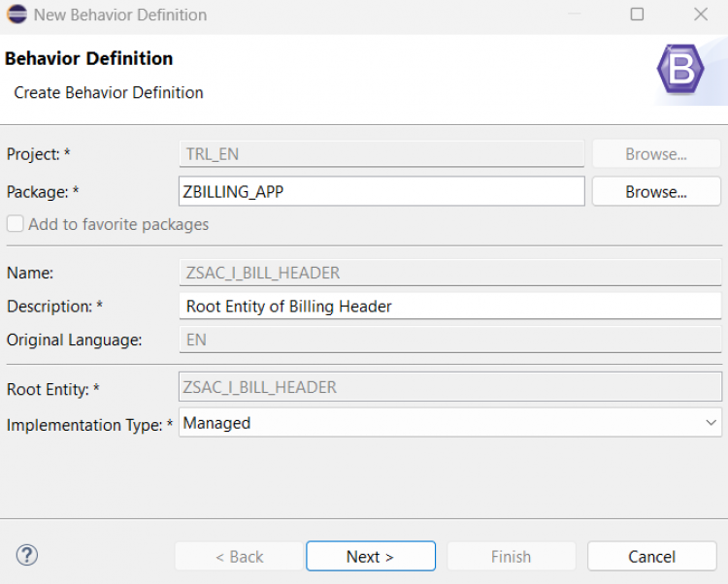Viewport: 728px width, 584px height.
Task: Select the Project field showing TRL_EN
Action: click(381, 154)
